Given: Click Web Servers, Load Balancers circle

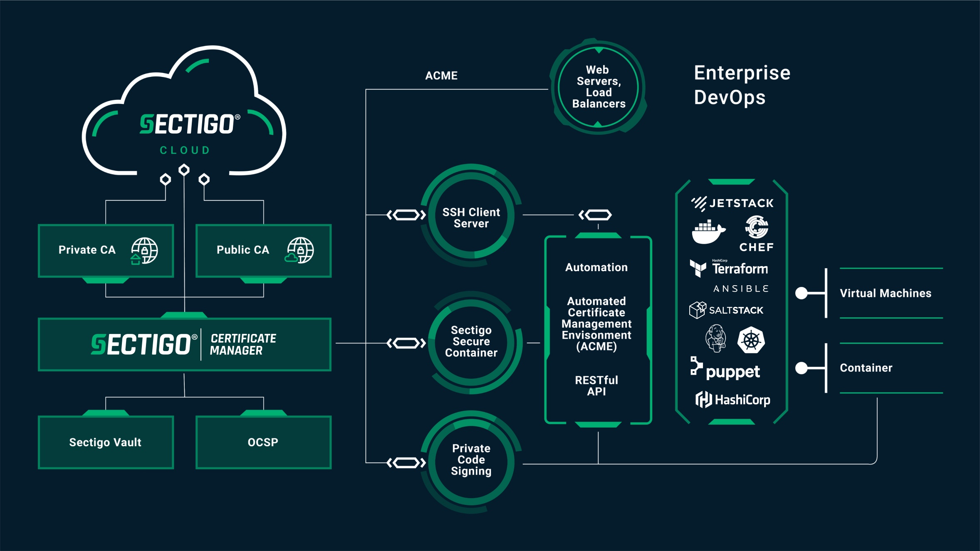Looking at the screenshot, I should tap(598, 87).
